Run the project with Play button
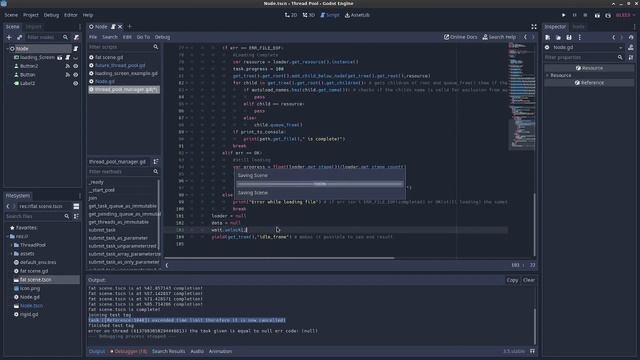This screenshot has width=640, height=360. pos(564,15)
